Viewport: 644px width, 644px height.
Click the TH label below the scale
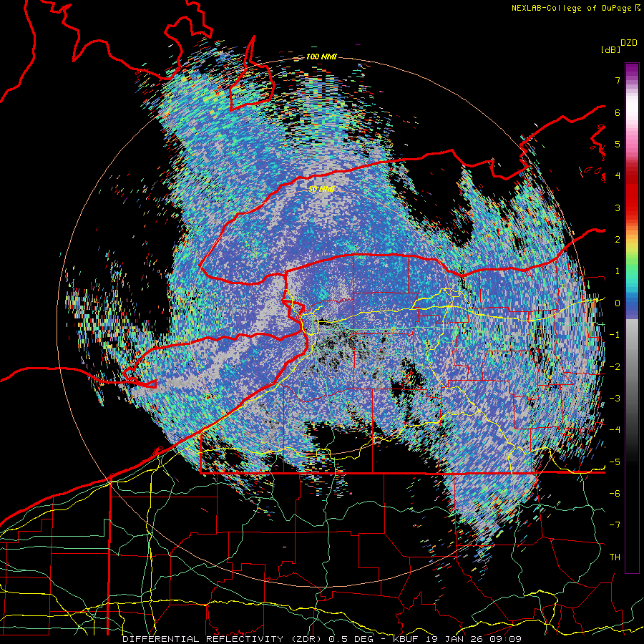615,557
